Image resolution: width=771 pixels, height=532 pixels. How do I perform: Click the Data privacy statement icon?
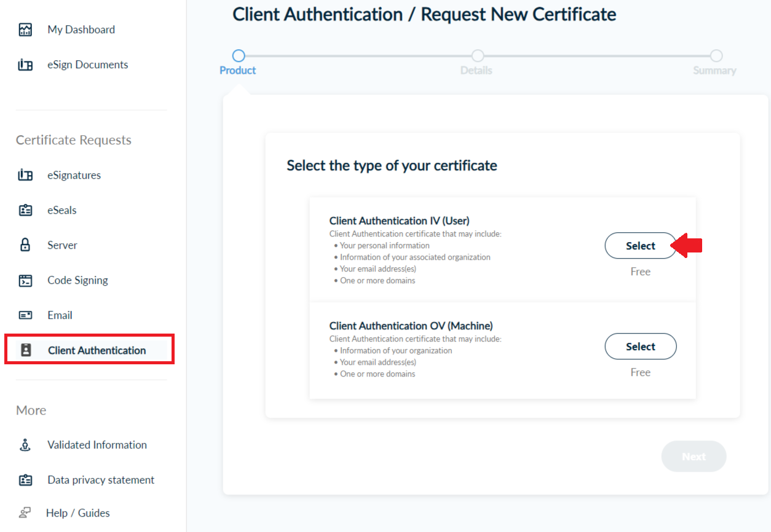tap(25, 480)
